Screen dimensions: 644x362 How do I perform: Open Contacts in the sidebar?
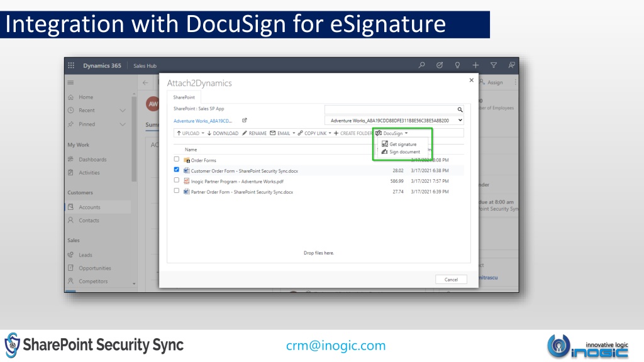click(x=89, y=221)
